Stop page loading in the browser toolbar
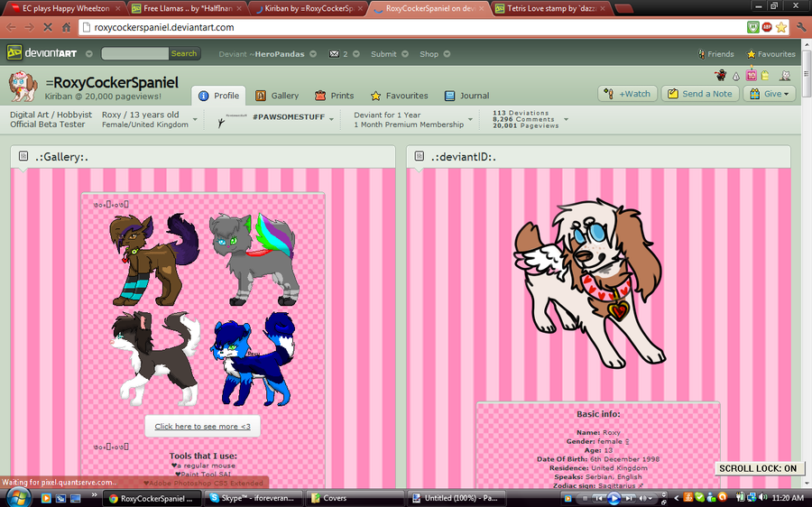Image resolution: width=812 pixels, height=507 pixels. point(48,27)
